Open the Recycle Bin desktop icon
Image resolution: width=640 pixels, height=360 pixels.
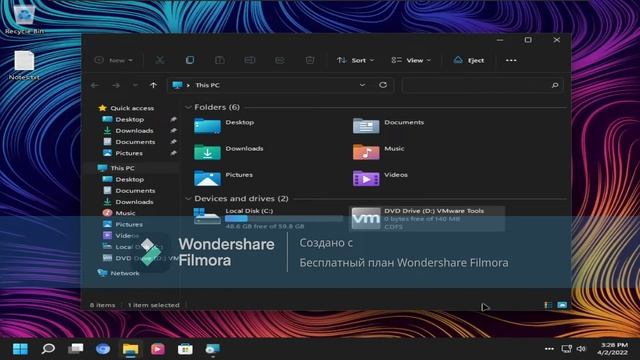tap(24, 19)
